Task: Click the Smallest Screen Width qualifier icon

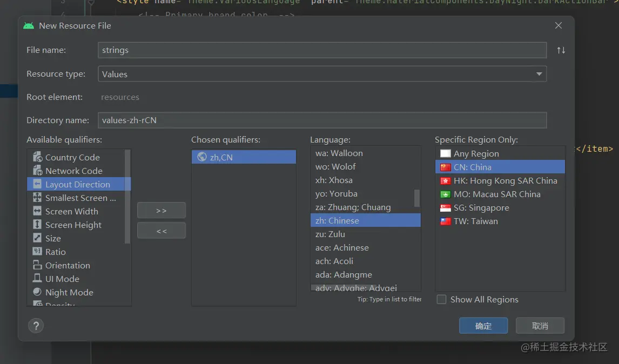Action: (x=37, y=198)
